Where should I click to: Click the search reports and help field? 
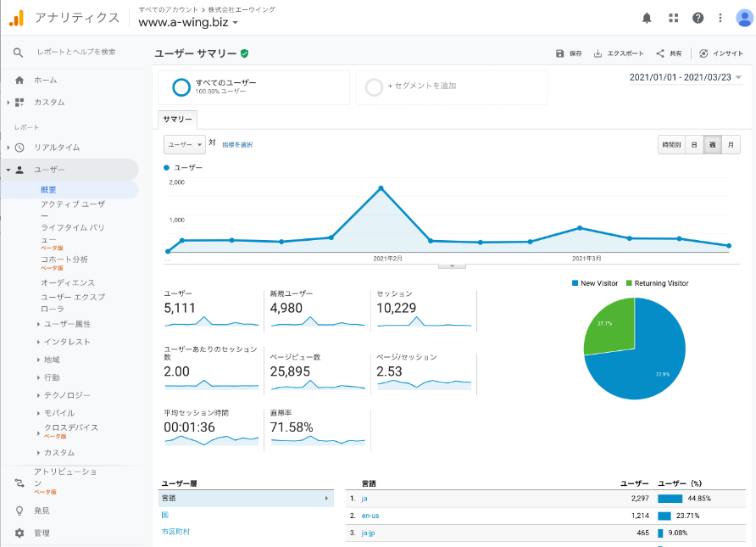click(x=75, y=53)
